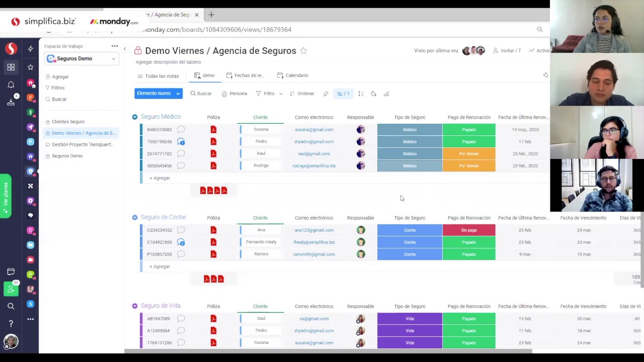Click the Pagado status for Susana in Seguro Médico
Screen dimensions: 644x362
[469, 130]
